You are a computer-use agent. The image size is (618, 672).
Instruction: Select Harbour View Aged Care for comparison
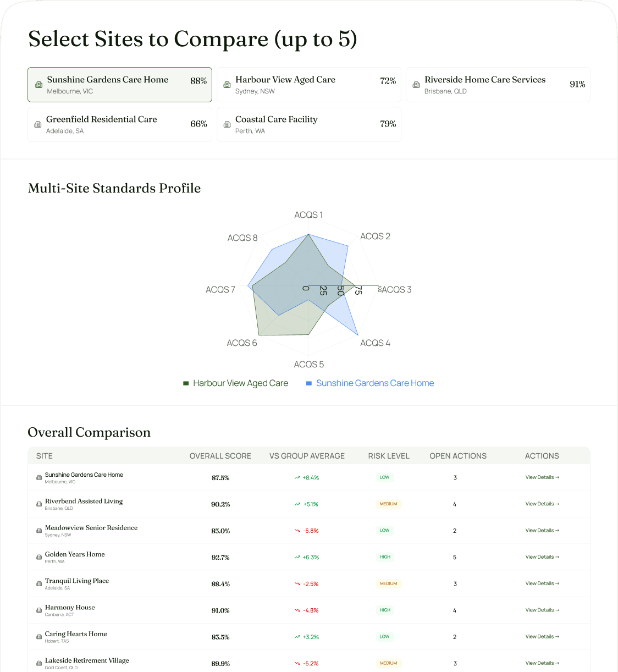pyautogui.click(x=308, y=85)
